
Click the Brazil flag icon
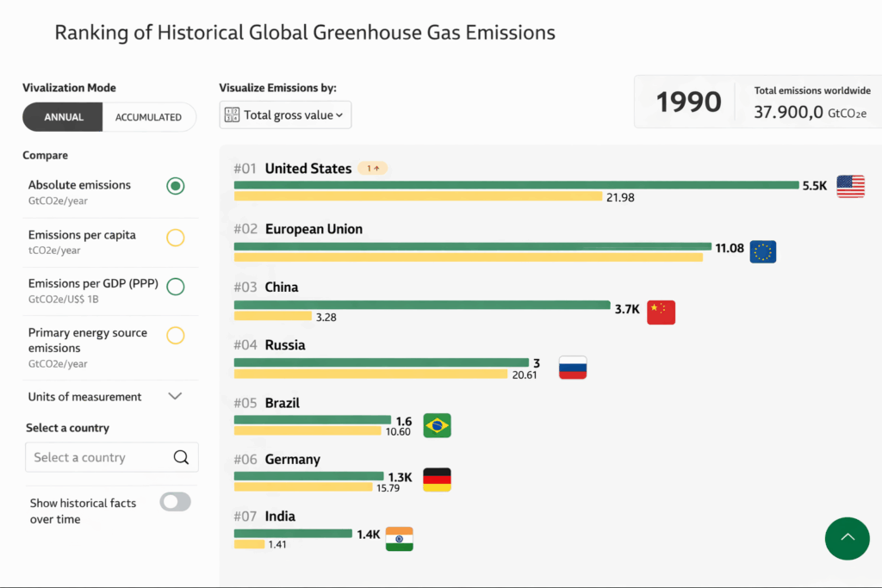coord(437,425)
